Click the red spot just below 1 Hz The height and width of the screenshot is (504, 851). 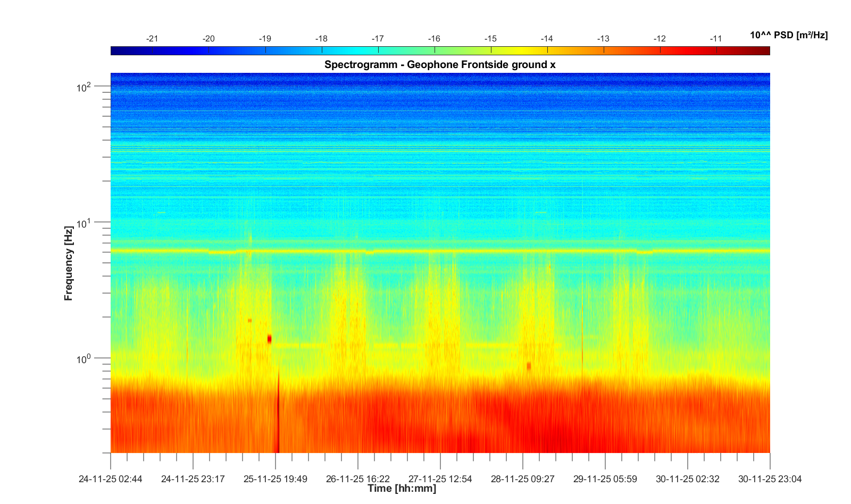529,366
